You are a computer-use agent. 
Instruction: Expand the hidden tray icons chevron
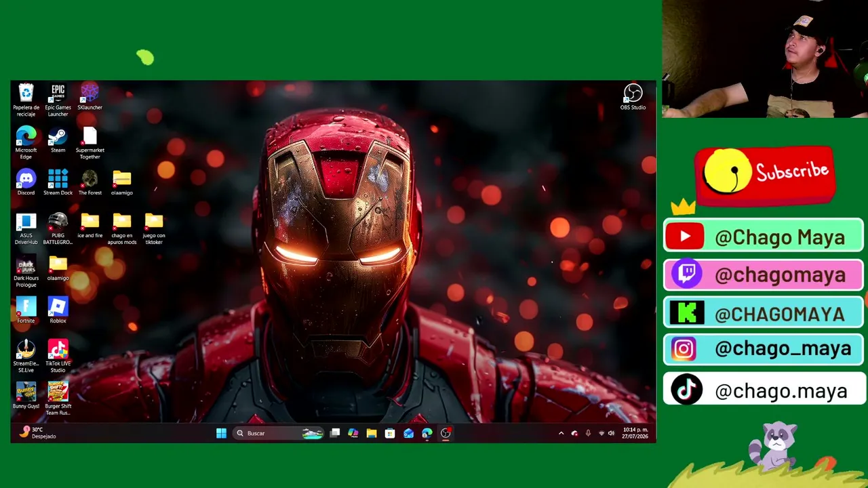(x=561, y=433)
